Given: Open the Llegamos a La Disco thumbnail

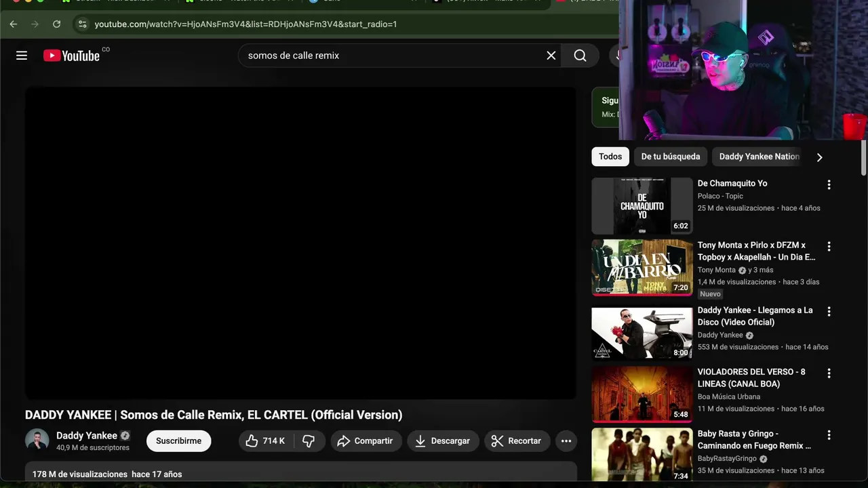Looking at the screenshot, I should (x=642, y=333).
